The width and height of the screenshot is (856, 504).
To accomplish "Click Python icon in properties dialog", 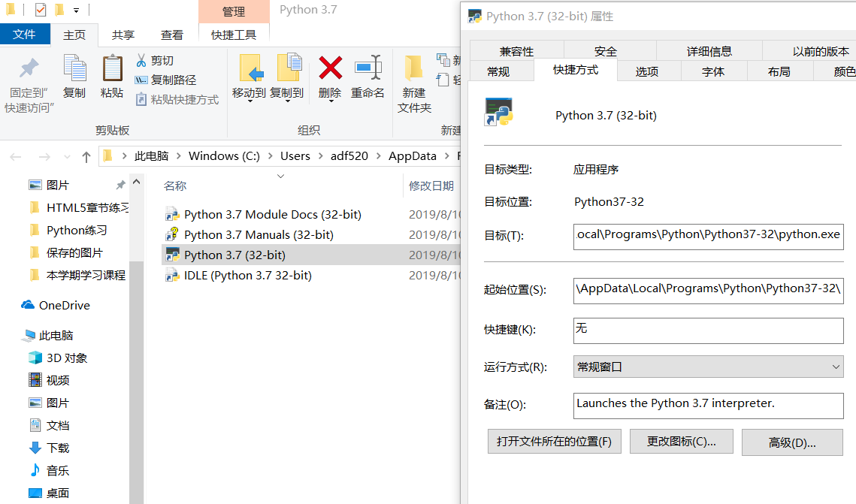I will point(498,112).
